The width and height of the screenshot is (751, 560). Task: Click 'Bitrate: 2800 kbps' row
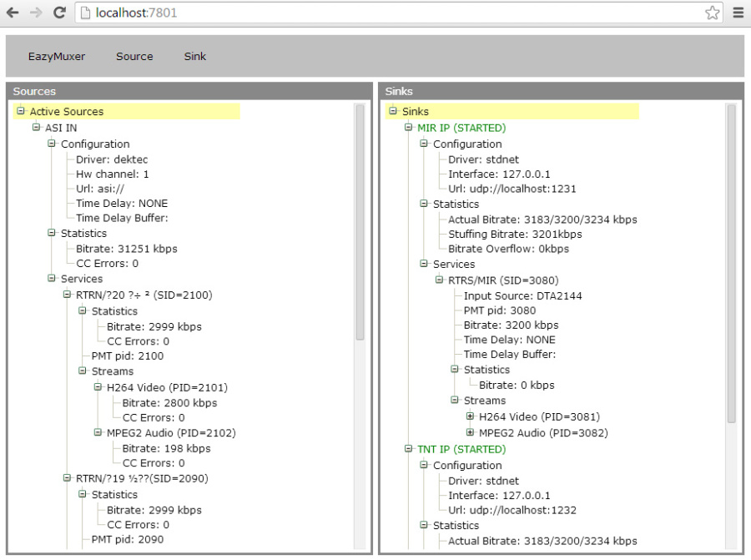click(x=169, y=403)
